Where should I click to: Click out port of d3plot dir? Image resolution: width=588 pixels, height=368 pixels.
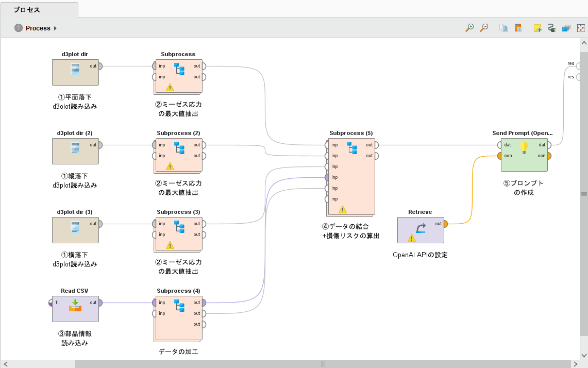click(100, 66)
